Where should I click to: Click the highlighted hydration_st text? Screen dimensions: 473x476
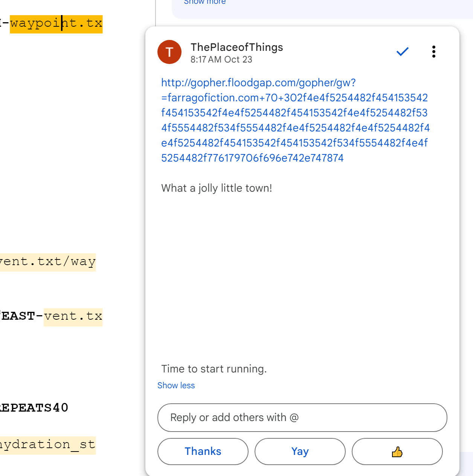[47, 445]
